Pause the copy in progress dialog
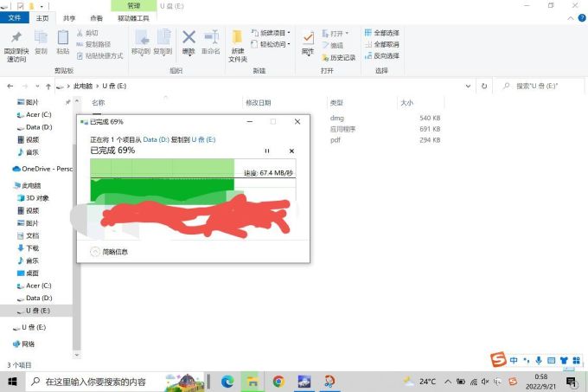Viewport: 588px width, 392px height. pyautogui.click(x=267, y=151)
